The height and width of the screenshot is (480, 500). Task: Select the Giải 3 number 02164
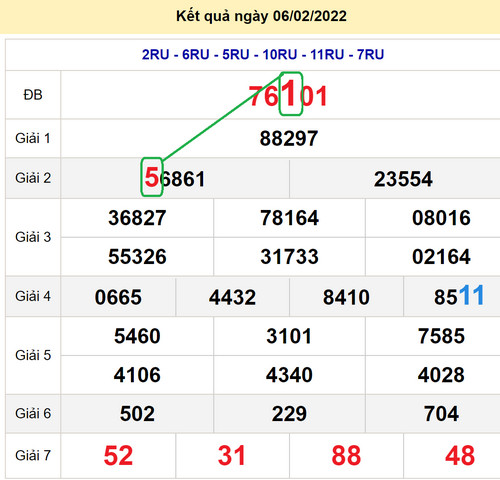pyautogui.click(x=441, y=257)
